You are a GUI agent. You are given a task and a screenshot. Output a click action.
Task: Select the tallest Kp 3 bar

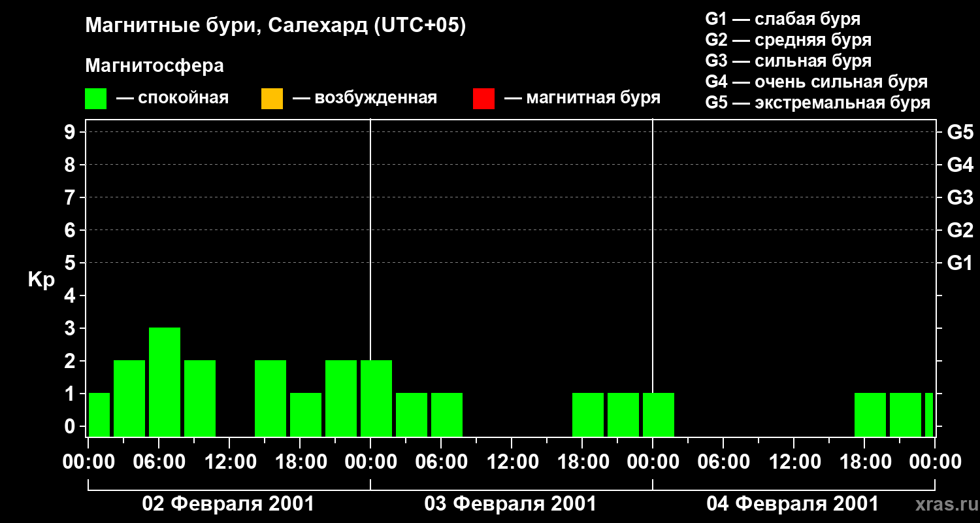point(165,382)
